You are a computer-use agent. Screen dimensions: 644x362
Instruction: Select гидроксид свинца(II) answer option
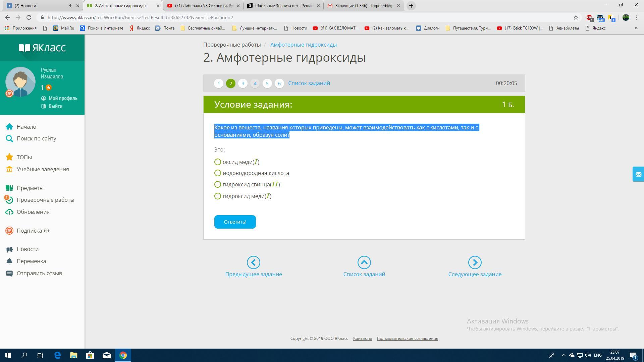[x=218, y=185]
